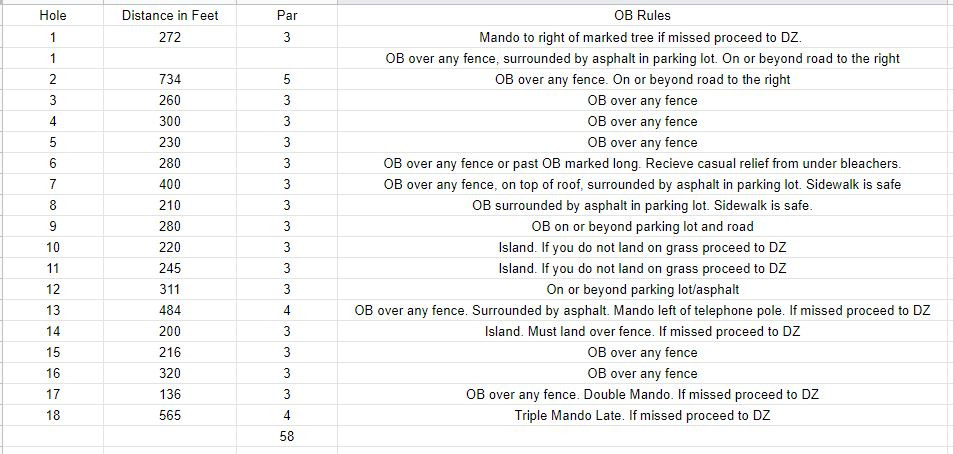Viewport: 953px width, 454px height.
Task: Select the cell with distance 400
Action: click(x=170, y=184)
